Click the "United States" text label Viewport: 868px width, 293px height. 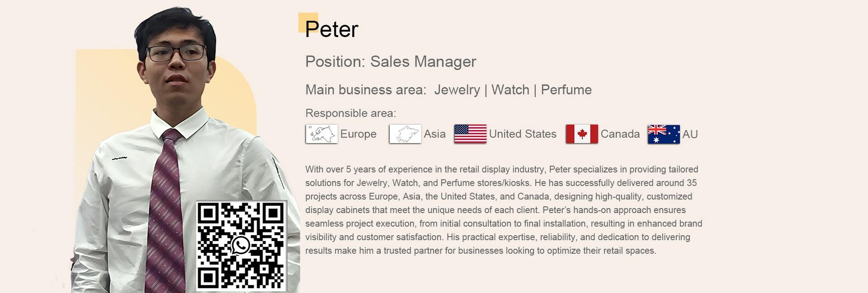pos(523,134)
